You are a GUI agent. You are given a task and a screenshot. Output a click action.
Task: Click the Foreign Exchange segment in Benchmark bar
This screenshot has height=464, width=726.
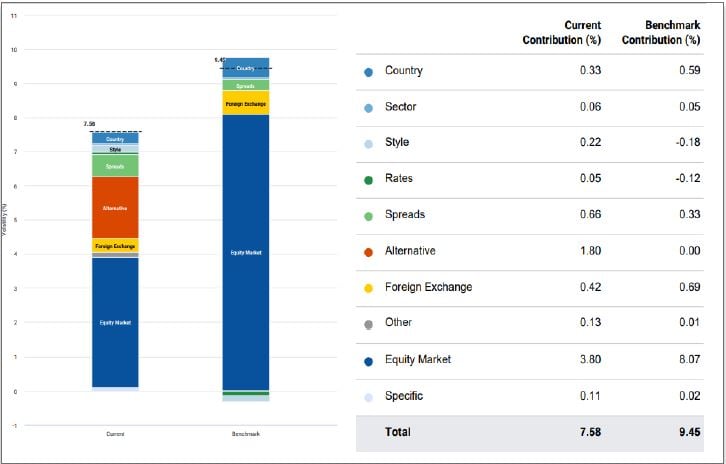tap(245, 103)
